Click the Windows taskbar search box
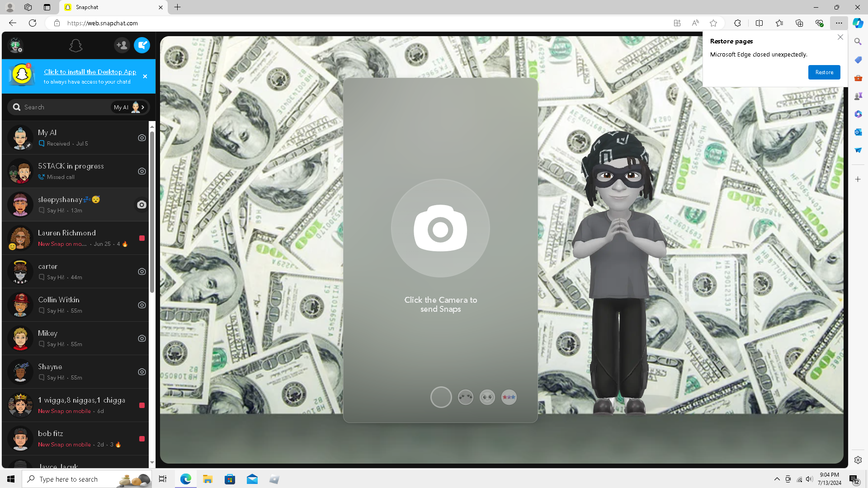The image size is (868, 488). coord(87,479)
